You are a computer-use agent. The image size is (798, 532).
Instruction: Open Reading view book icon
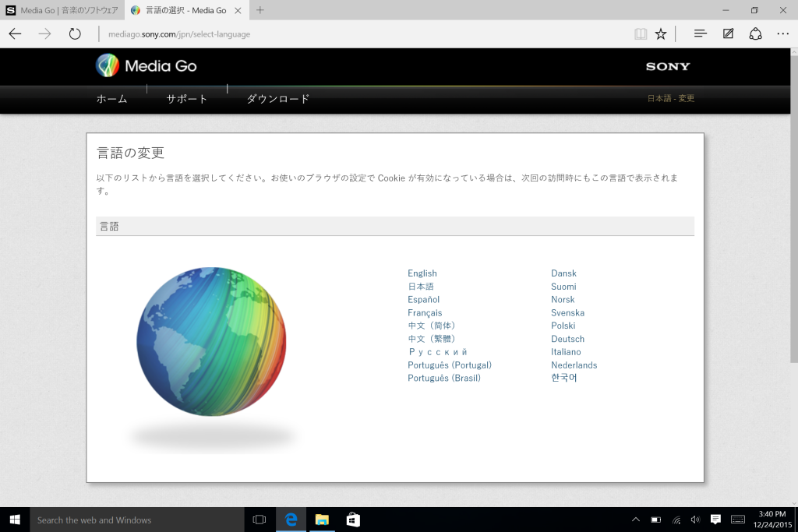pyautogui.click(x=641, y=34)
